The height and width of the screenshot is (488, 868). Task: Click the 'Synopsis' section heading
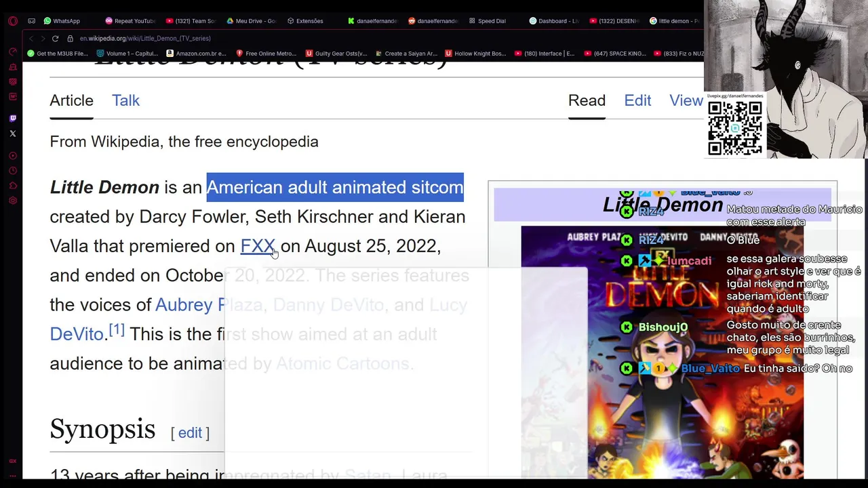tap(102, 430)
